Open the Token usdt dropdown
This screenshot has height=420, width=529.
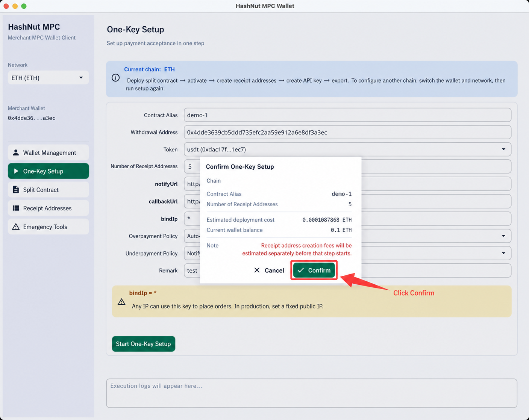click(x=347, y=149)
